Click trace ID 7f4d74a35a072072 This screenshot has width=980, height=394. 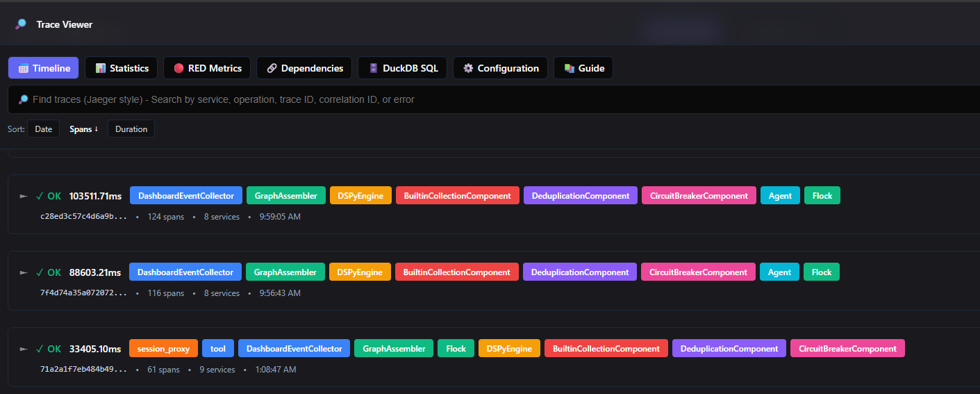coord(84,293)
